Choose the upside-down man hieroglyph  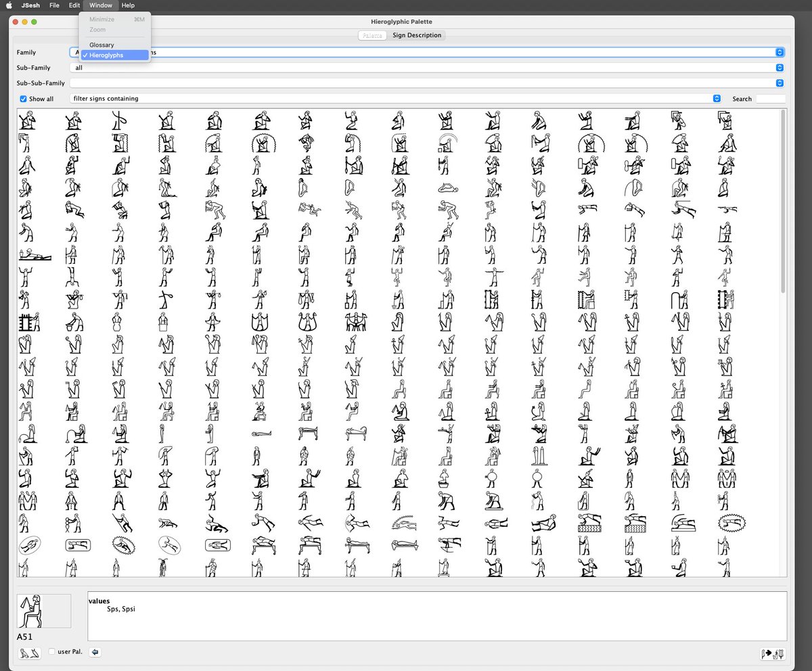click(x=72, y=277)
